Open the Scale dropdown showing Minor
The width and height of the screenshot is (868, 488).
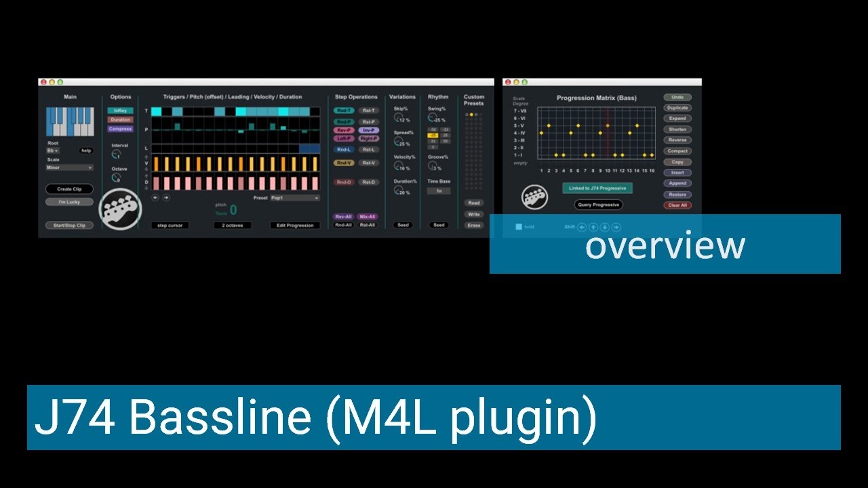pos(69,167)
